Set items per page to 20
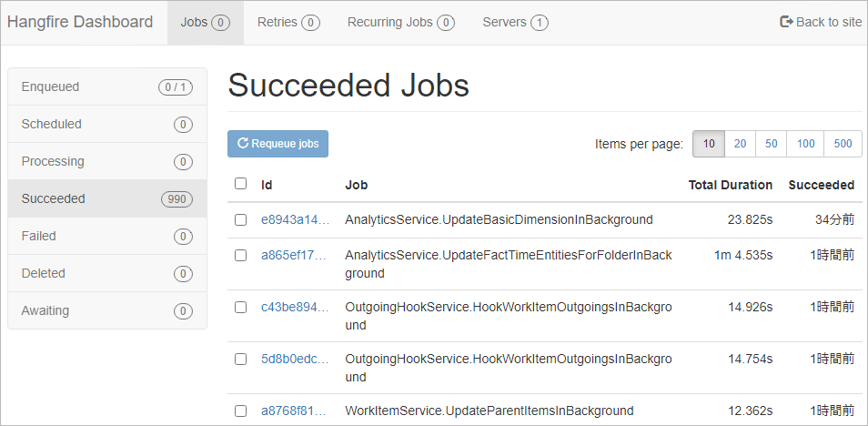This screenshot has height=426, width=868. point(740,144)
